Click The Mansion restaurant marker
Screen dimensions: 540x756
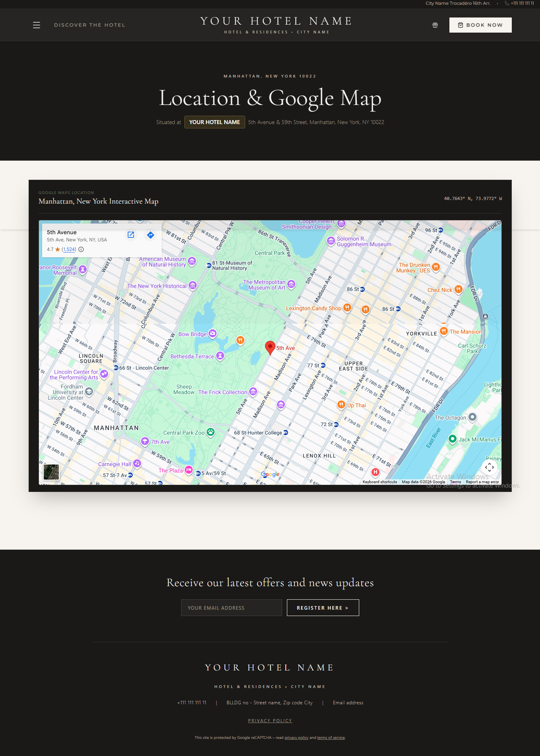(444, 331)
